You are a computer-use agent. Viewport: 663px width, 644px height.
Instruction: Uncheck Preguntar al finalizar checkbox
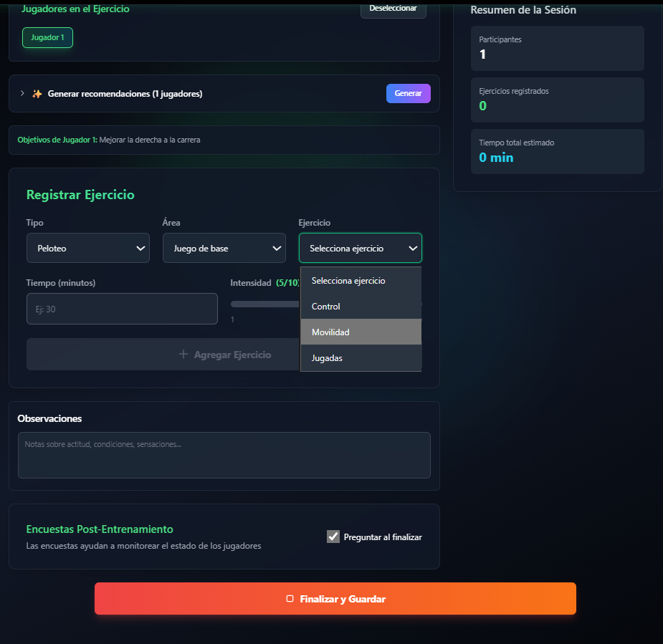pos(333,537)
